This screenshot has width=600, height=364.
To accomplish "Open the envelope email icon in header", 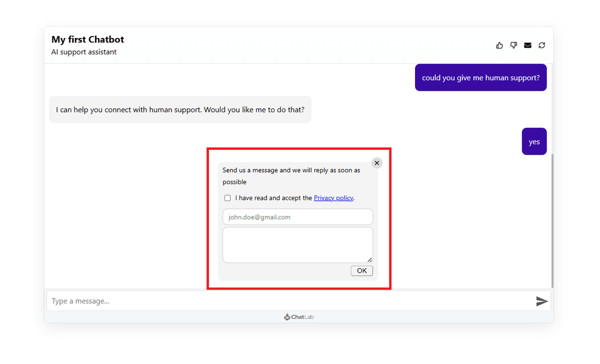I will [x=527, y=45].
